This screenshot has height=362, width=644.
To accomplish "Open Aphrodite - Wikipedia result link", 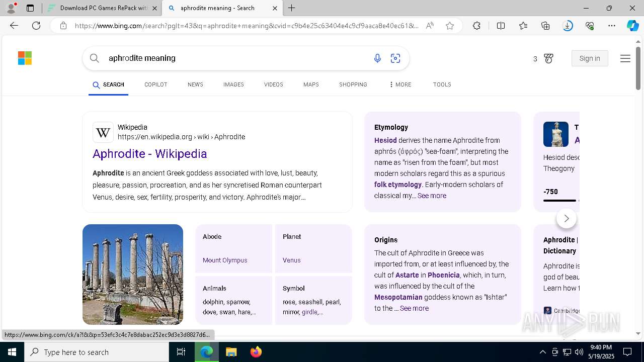I will [x=150, y=154].
